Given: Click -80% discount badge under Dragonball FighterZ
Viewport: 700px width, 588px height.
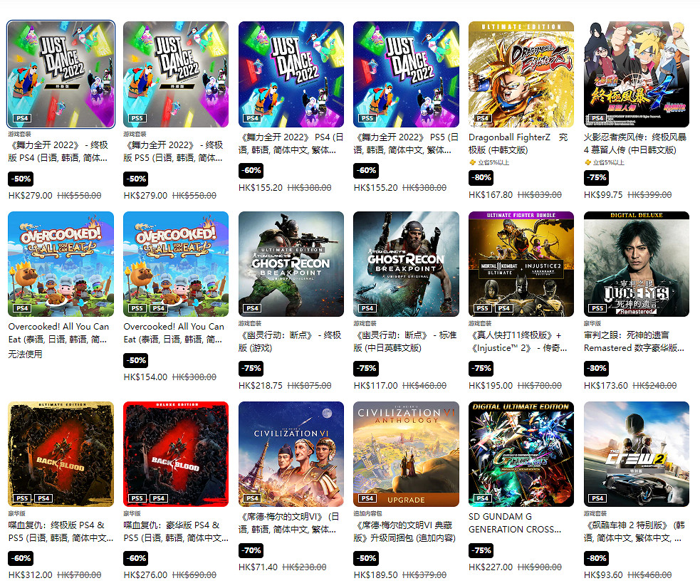Looking at the screenshot, I should pyautogui.click(x=481, y=177).
